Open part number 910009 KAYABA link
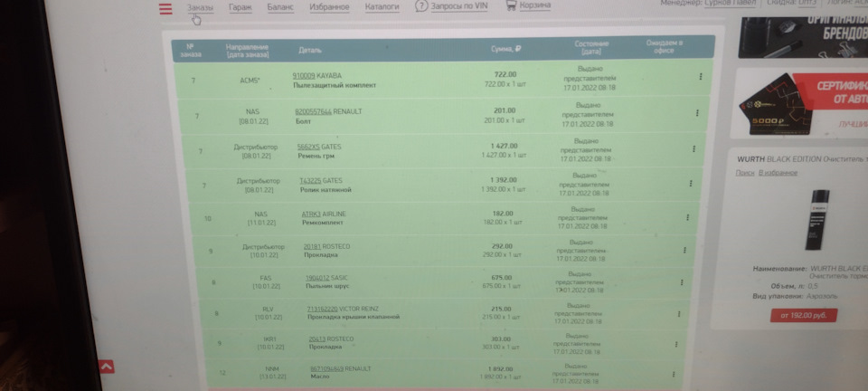Viewport: 868px width, 391px height. tap(304, 75)
